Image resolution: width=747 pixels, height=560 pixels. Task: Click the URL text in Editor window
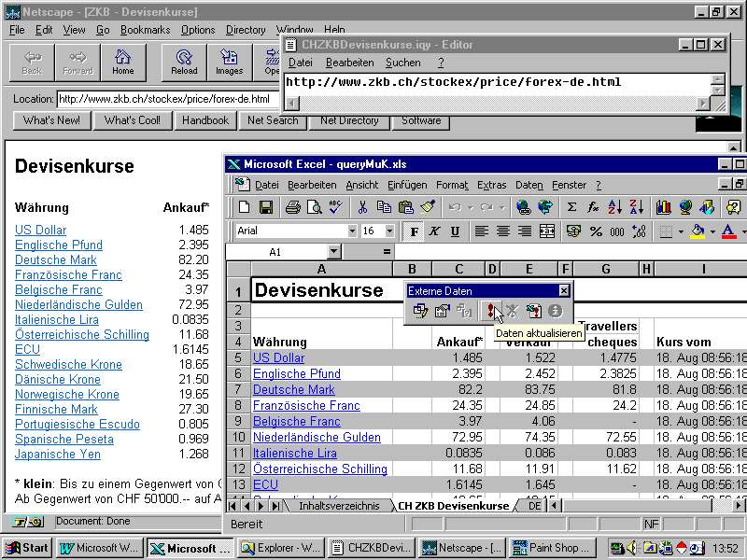pos(453,82)
